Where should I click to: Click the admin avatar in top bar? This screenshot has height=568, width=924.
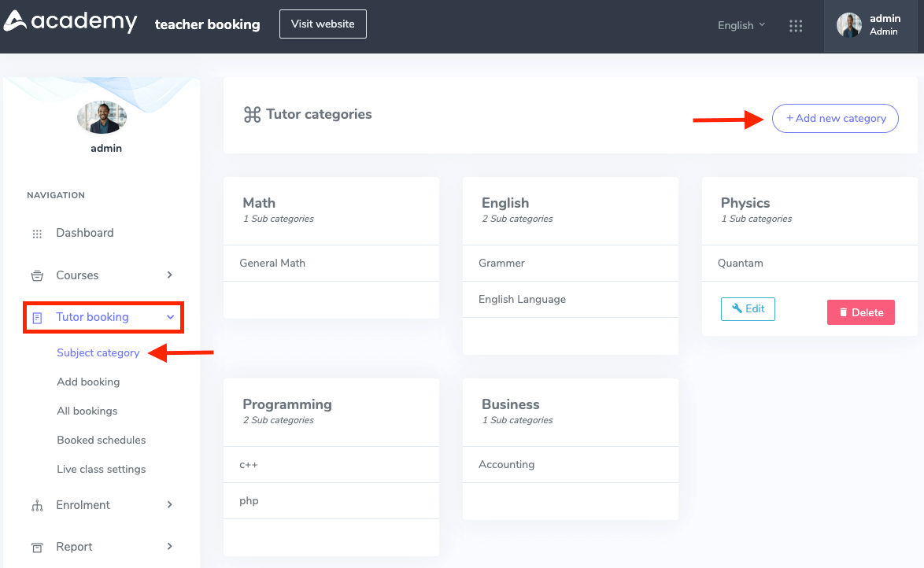pyautogui.click(x=848, y=25)
